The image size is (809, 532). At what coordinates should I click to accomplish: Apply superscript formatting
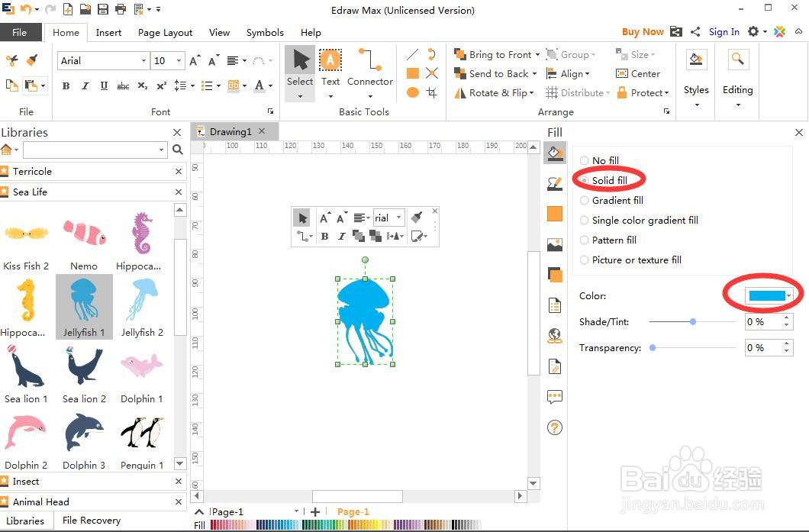pyautogui.click(x=162, y=85)
